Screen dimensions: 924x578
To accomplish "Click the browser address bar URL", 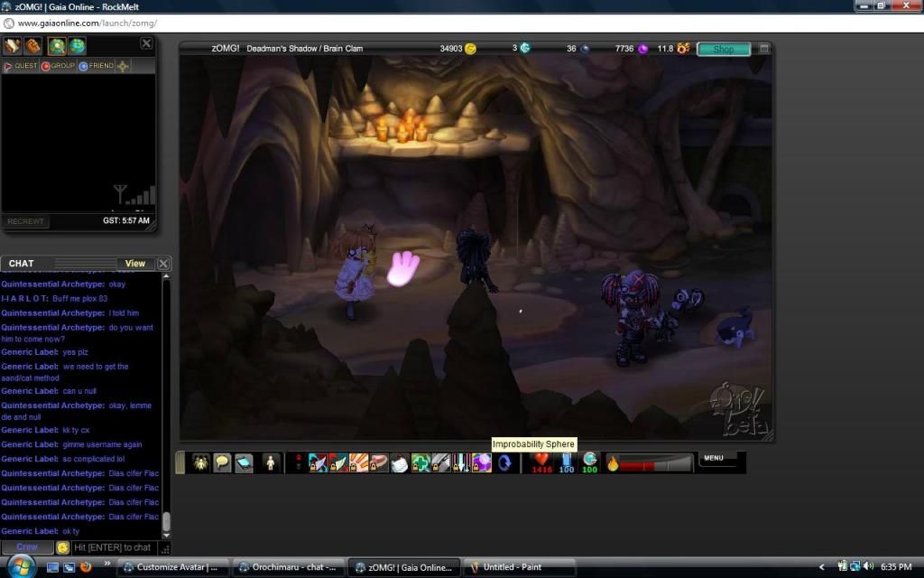I will pos(88,23).
